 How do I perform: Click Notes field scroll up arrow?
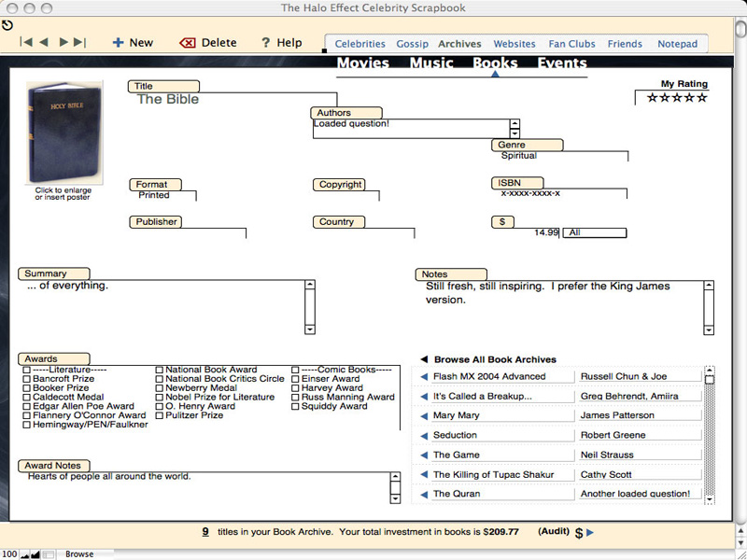click(x=709, y=286)
